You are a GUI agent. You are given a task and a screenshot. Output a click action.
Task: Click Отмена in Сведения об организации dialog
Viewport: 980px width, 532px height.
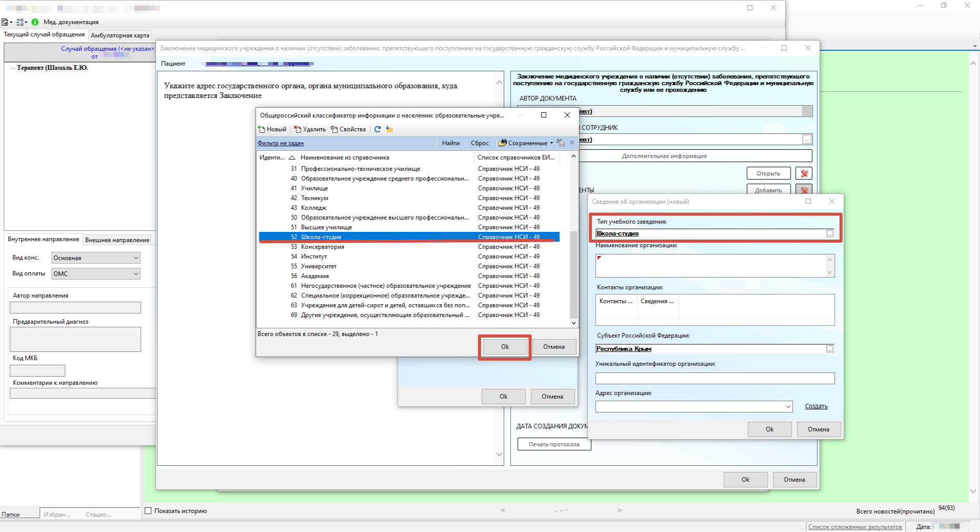pos(818,429)
